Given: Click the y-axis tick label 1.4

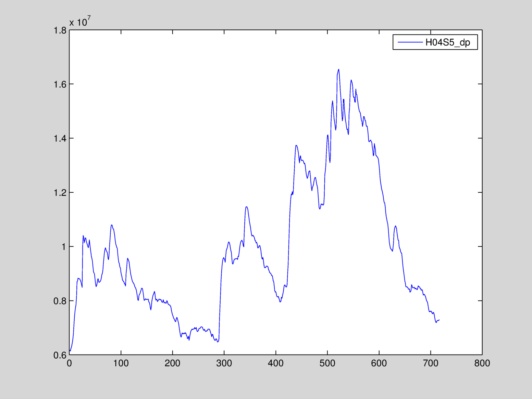Looking at the screenshot, I should (60, 138).
